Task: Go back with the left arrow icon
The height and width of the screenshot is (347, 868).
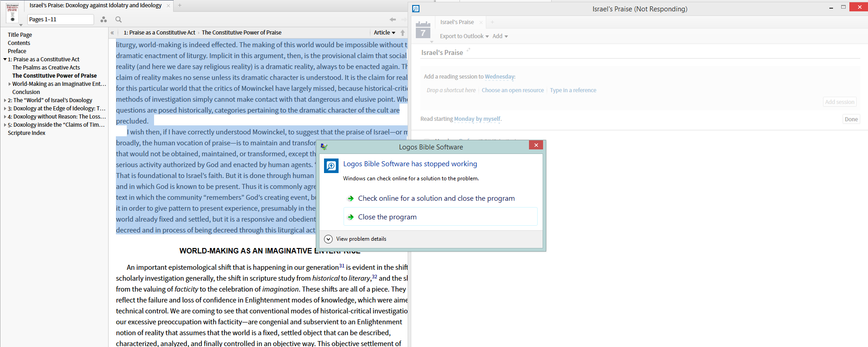Action: pos(393,20)
